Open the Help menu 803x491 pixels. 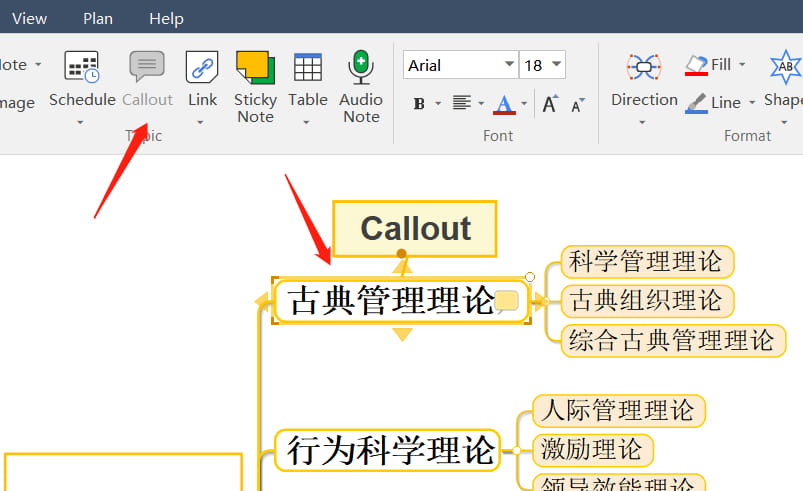tap(166, 18)
